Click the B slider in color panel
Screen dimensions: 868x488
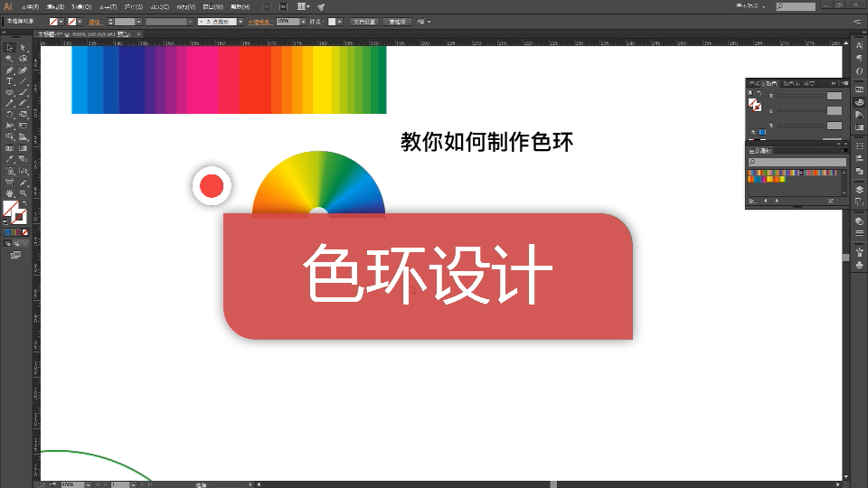801,126
